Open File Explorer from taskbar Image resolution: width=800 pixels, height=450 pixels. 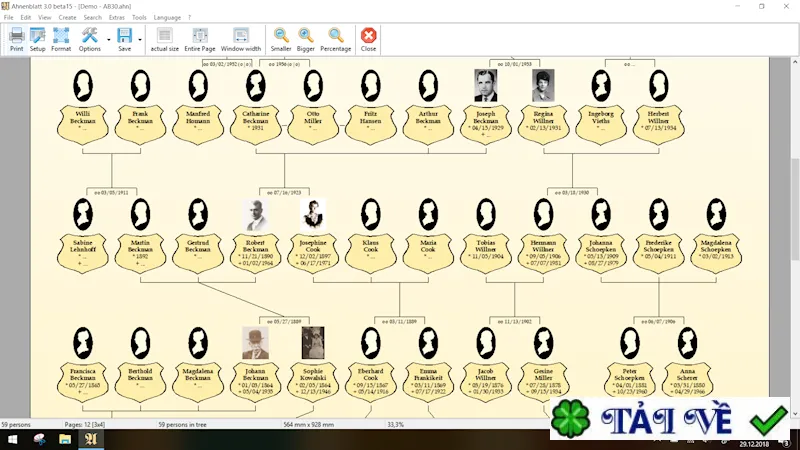tap(65, 439)
